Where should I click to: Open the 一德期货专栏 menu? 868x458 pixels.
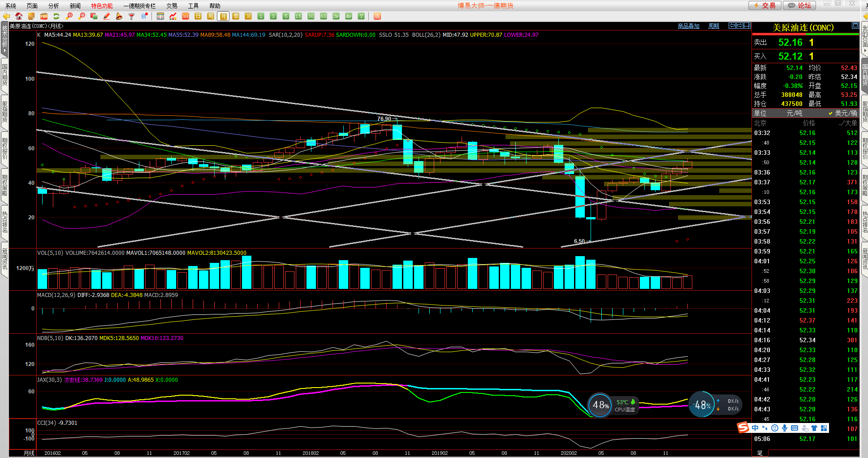[x=139, y=6]
